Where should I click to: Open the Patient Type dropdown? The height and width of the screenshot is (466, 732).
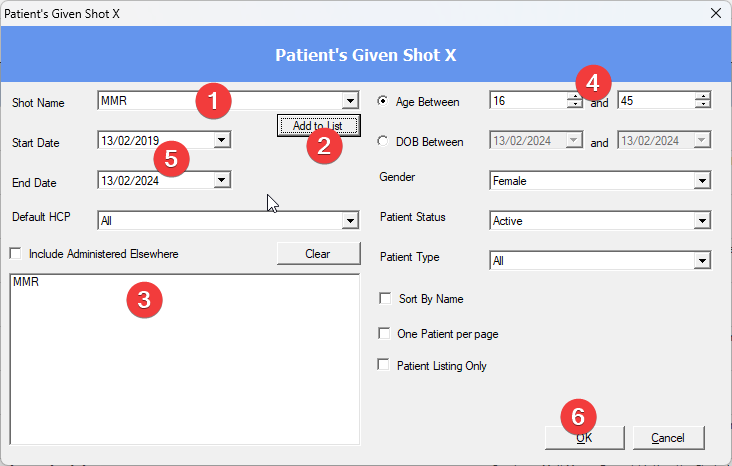click(x=703, y=261)
